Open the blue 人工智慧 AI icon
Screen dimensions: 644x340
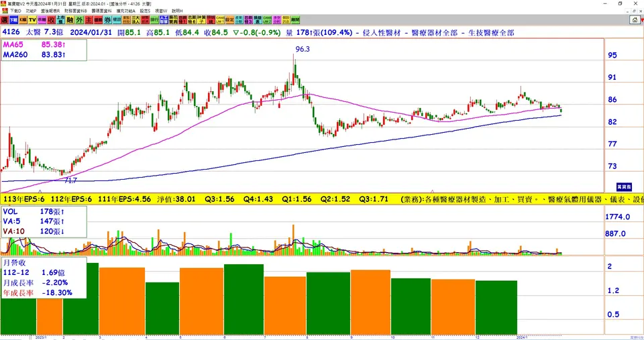(x=164, y=19)
